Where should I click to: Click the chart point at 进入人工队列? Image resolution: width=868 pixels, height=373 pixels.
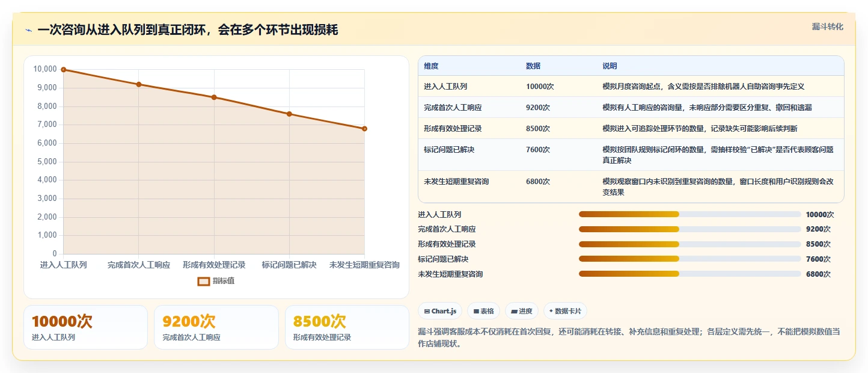pos(64,70)
